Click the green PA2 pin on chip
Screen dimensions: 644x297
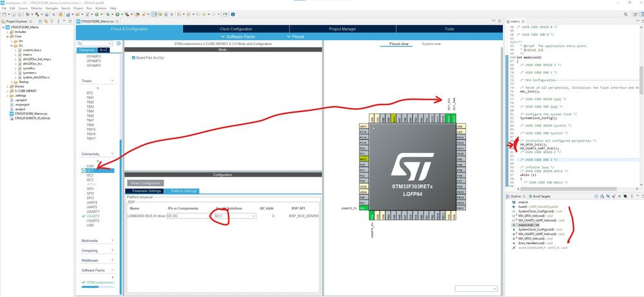coord(363,208)
